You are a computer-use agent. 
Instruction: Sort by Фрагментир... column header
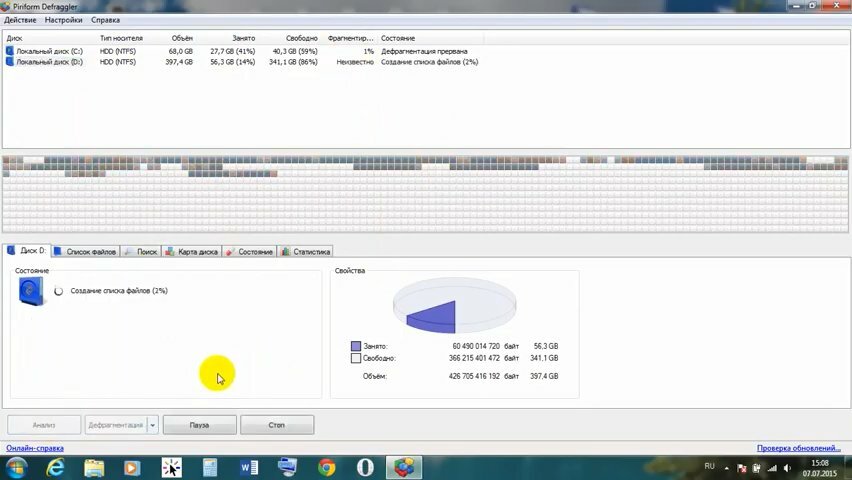point(350,38)
